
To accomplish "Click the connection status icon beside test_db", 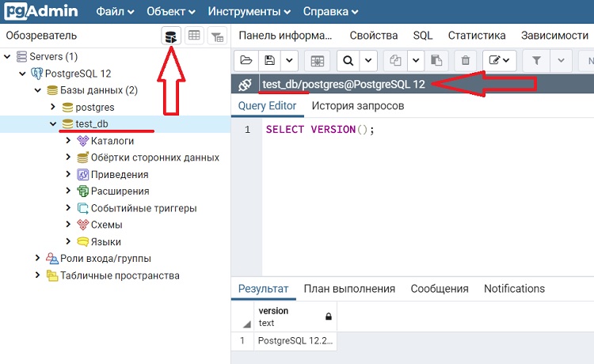I will [x=245, y=85].
